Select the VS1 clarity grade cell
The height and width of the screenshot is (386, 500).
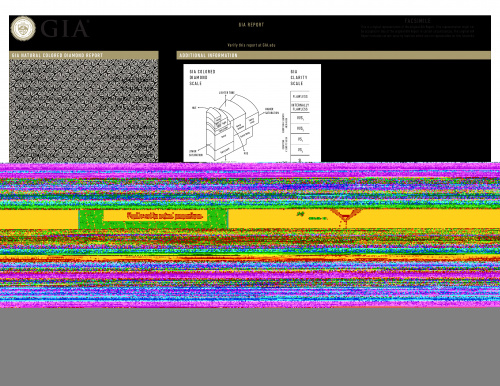coord(300,139)
